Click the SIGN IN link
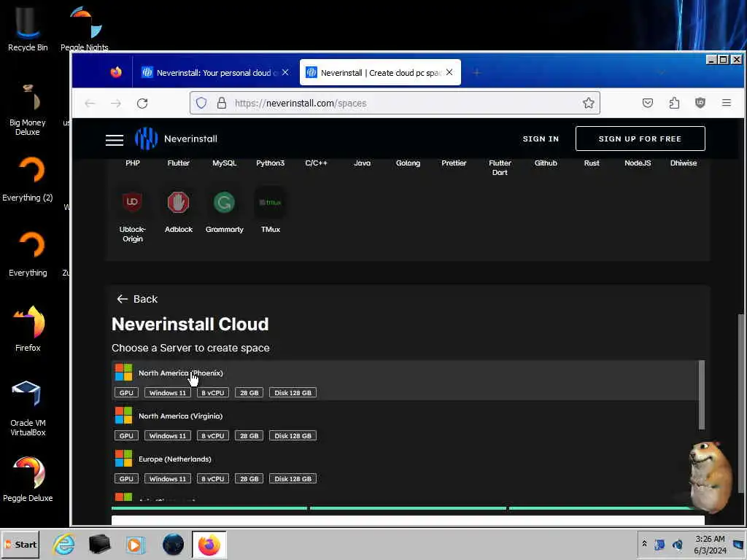The height and width of the screenshot is (560, 747). (541, 139)
